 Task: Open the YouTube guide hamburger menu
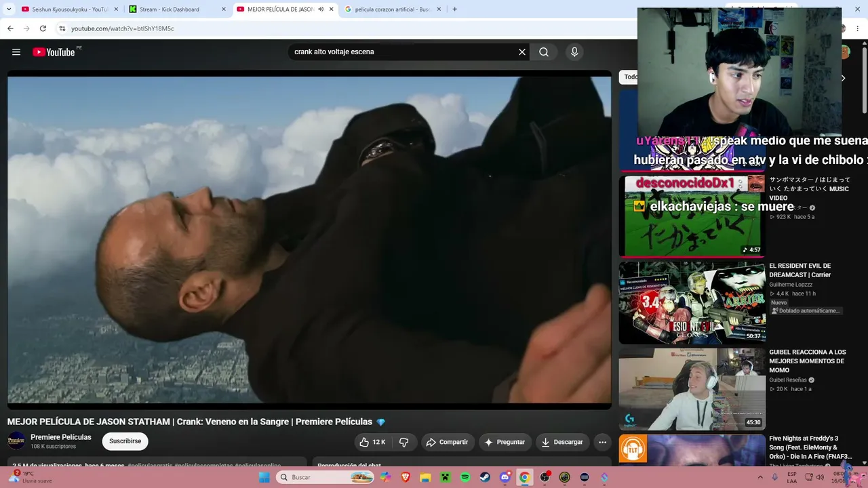[x=16, y=52]
